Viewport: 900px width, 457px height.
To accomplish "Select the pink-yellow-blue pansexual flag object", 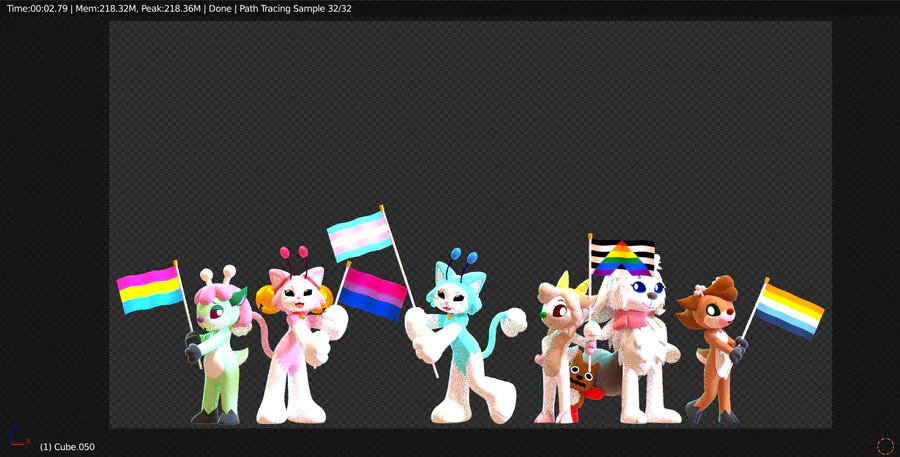I will (x=150, y=289).
